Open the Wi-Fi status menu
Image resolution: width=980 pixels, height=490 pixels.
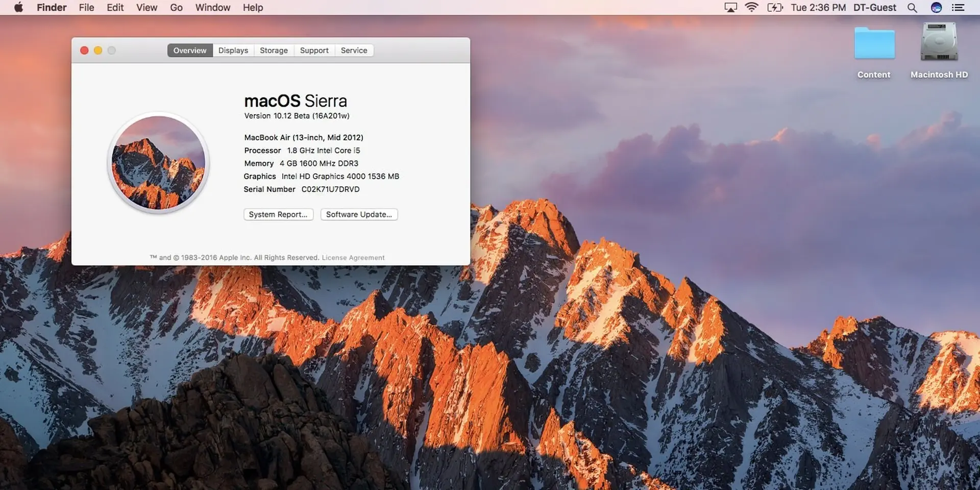click(751, 7)
